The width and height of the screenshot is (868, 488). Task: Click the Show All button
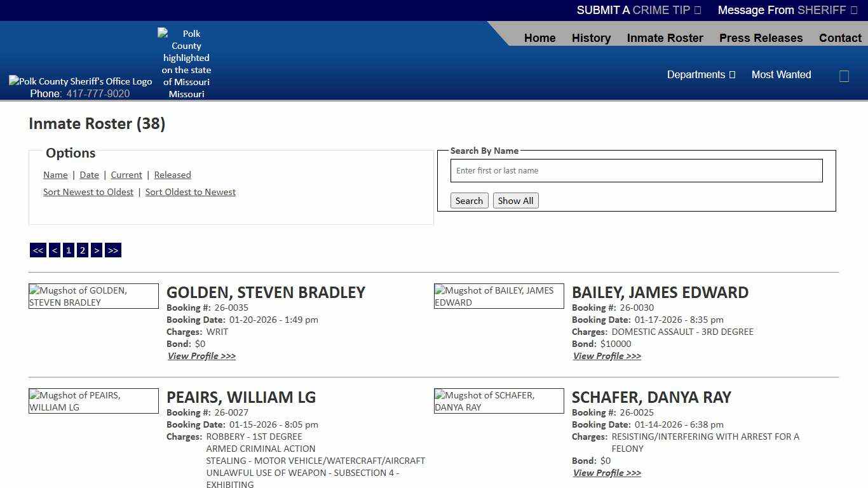(515, 200)
